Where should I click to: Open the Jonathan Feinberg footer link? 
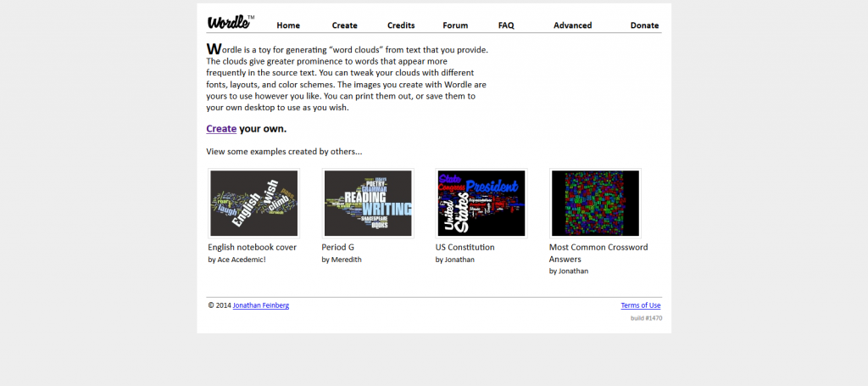pyautogui.click(x=260, y=305)
